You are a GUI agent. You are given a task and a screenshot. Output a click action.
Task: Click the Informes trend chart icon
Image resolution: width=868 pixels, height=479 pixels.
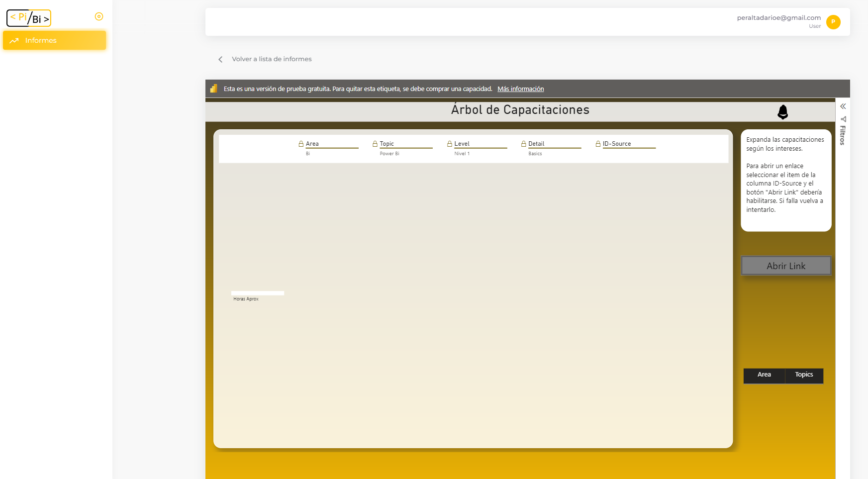(14, 40)
